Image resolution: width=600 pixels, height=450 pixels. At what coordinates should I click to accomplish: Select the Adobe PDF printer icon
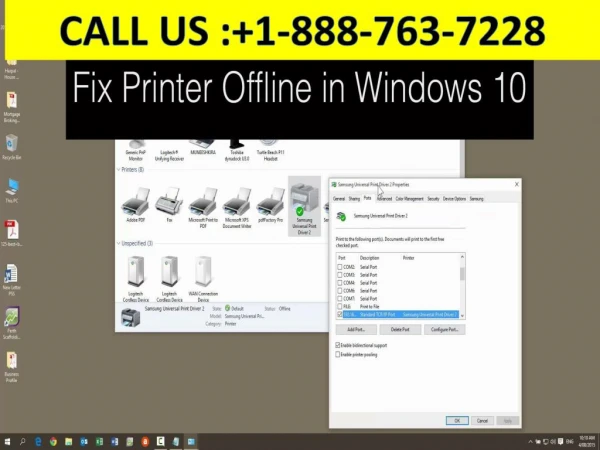135,204
